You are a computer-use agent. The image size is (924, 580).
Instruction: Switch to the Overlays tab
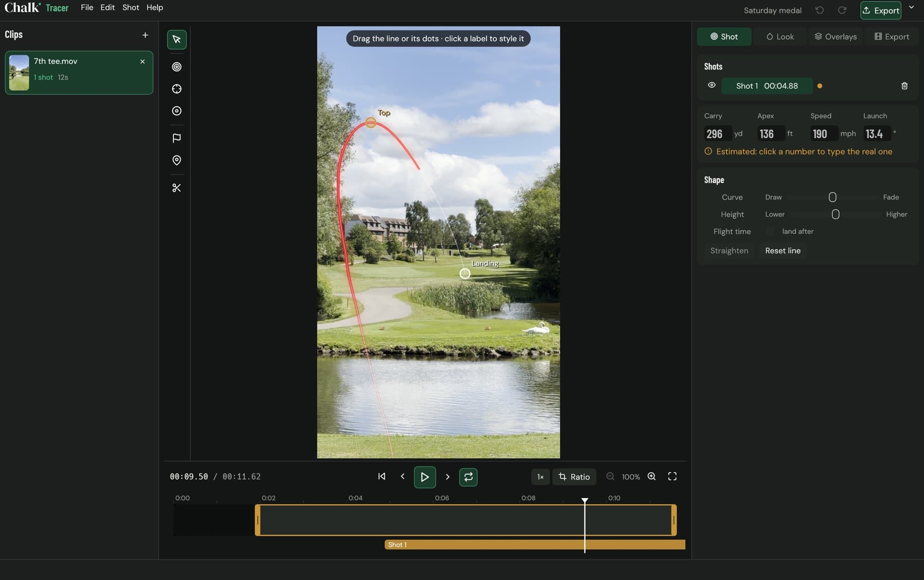click(x=835, y=37)
